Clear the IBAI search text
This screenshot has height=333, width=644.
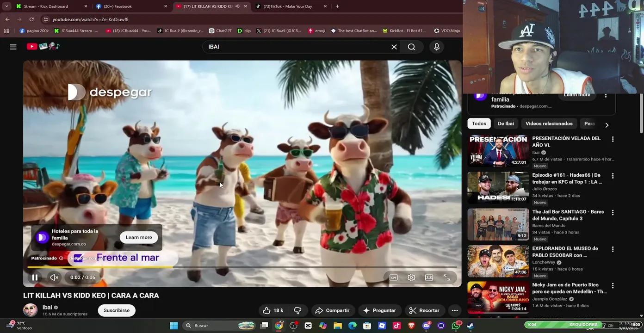point(394,47)
